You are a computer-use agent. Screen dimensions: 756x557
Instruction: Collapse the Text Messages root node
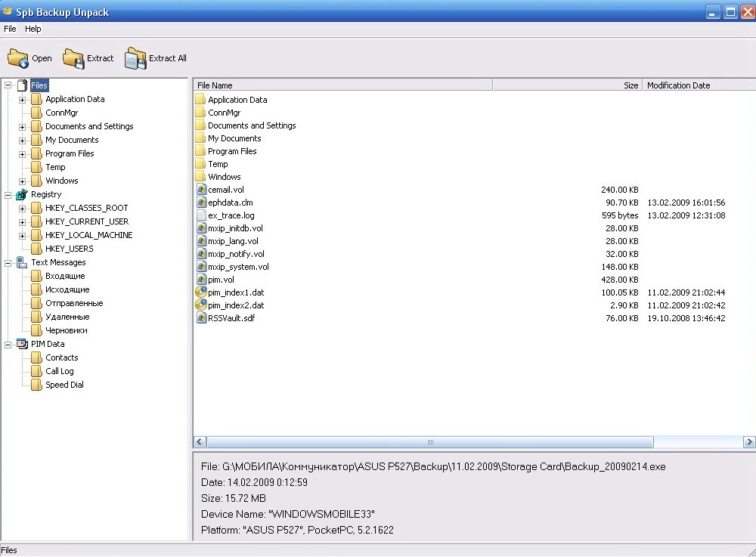pos(8,263)
